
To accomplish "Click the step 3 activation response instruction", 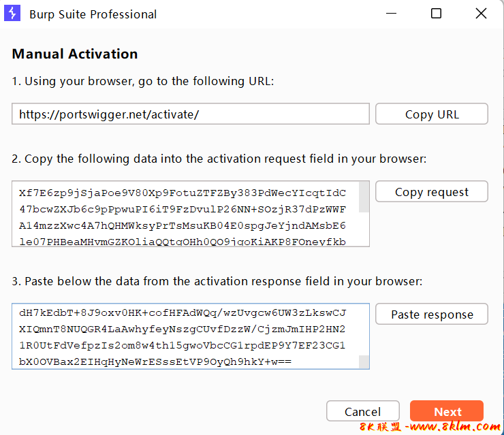I will pos(217,281).
